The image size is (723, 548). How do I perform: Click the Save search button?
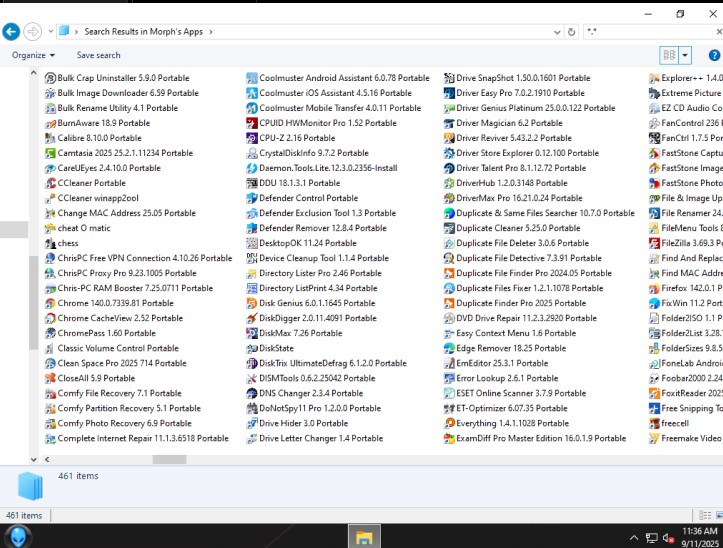[98, 55]
